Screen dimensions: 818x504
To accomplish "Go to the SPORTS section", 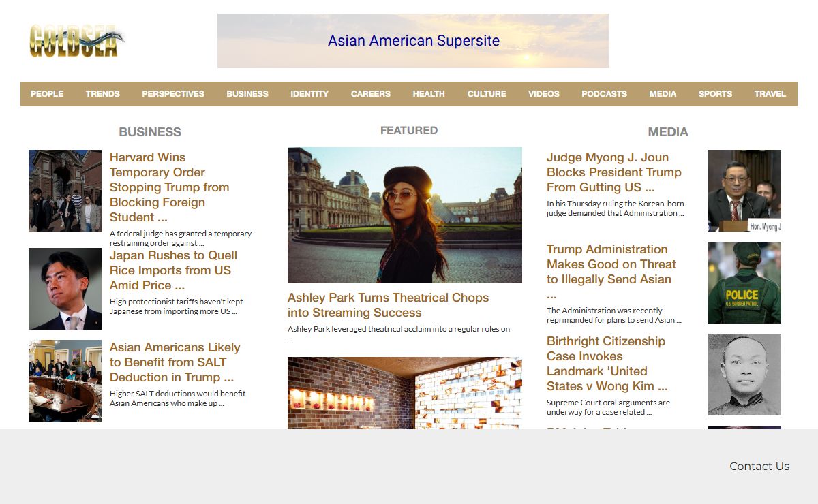I will (716, 94).
